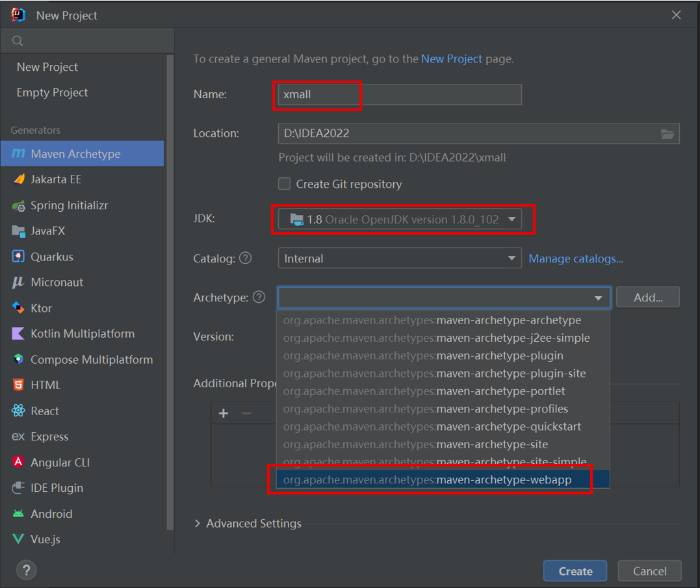Click the Express ex icon
The width and height of the screenshot is (700, 588).
18,437
